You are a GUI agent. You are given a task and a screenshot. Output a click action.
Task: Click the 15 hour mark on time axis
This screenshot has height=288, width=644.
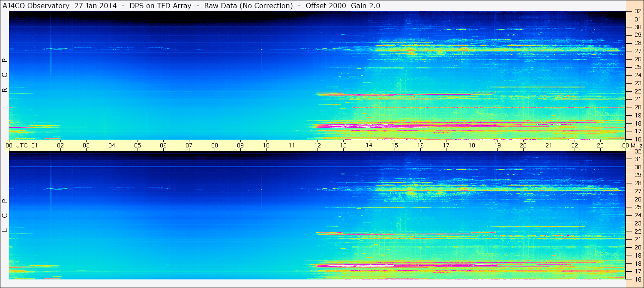[x=395, y=145]
